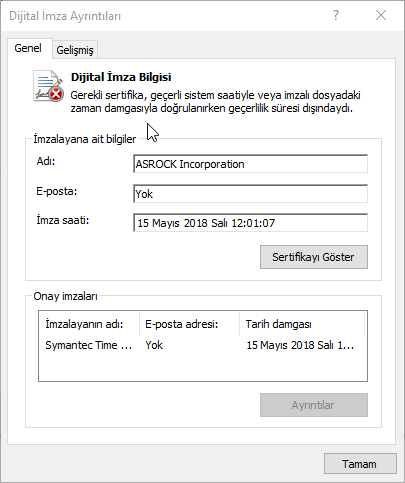Select the Symantec Time countersignature row
Image resolution: width=405 pixels, height=483 pixels.
click(203, 345)
